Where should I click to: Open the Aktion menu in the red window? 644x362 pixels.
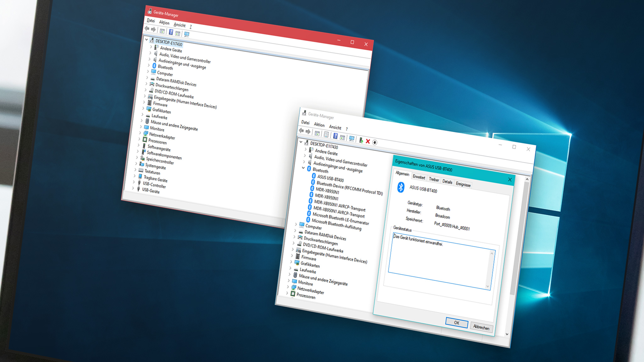pyautogui.click(x=164, y=23)
